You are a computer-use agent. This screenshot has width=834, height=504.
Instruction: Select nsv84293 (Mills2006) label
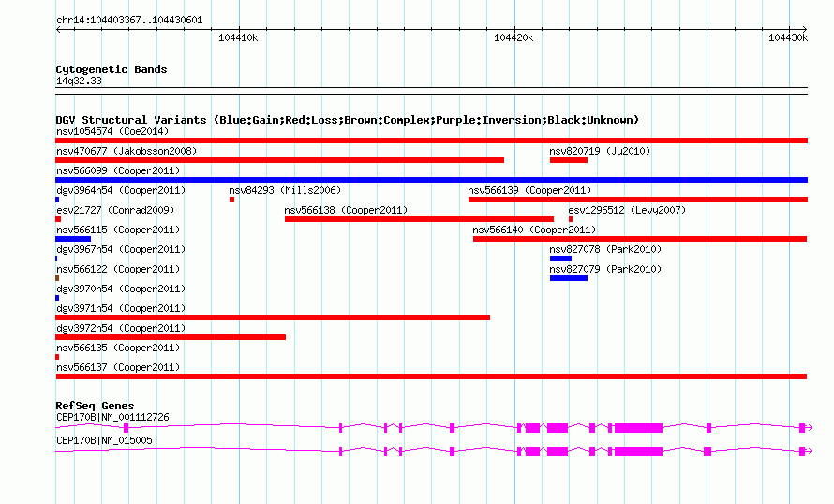(x=285, y=190)
